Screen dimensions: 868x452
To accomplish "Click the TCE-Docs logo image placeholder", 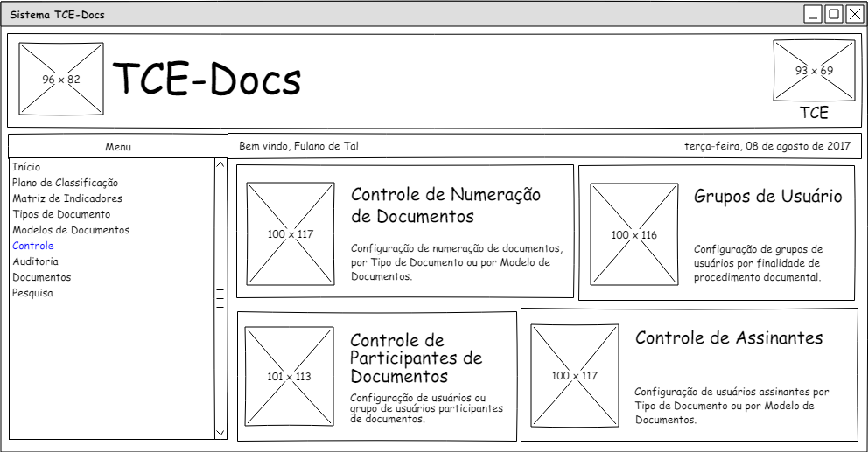I will [x=60, y=80].
